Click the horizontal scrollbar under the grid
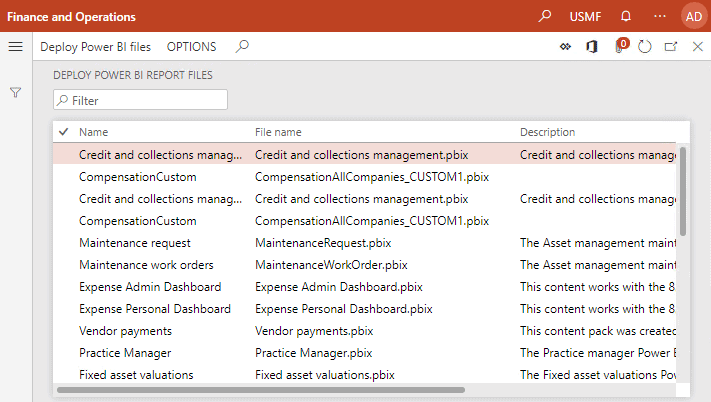This screenshot has height=402, width=711. click(261, 390)
